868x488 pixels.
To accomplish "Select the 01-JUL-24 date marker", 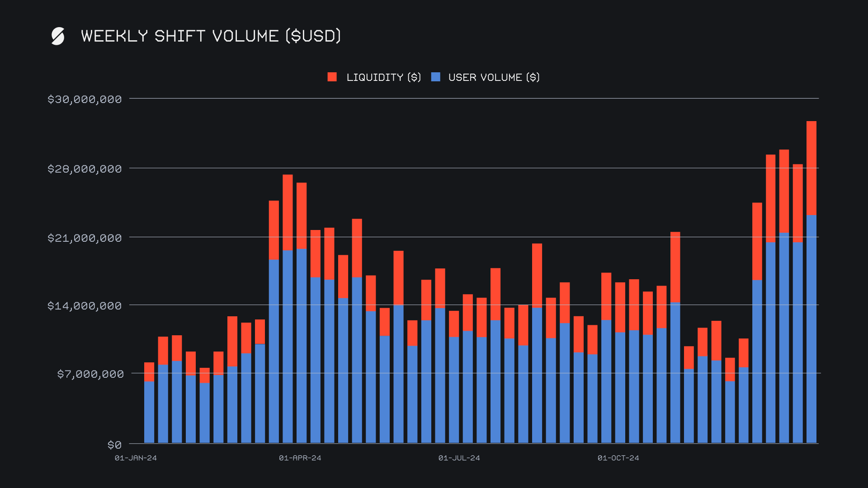I will (459, 458).
